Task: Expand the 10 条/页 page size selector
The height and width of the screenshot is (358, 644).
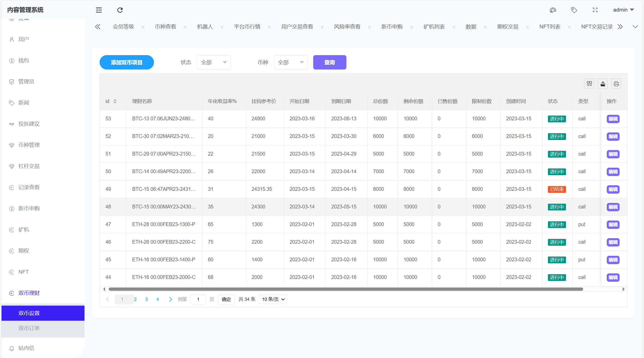Action: click(273, 299)
